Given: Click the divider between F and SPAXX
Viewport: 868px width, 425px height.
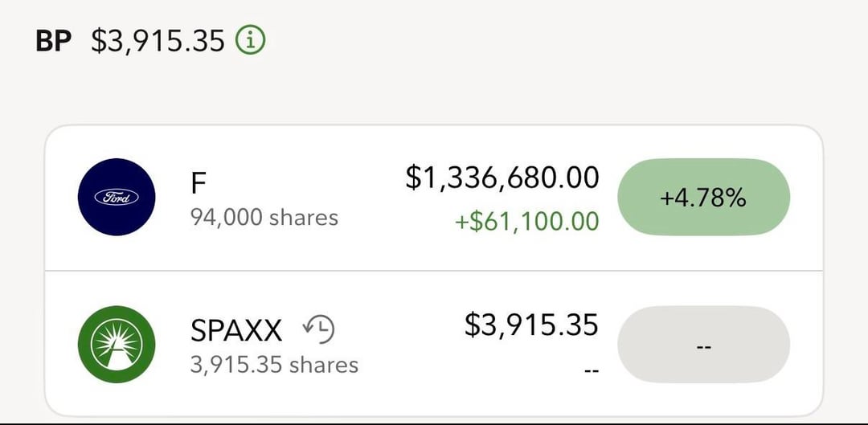Looking at the screenshot, I should pyautogui.click(x=433, y=271).
